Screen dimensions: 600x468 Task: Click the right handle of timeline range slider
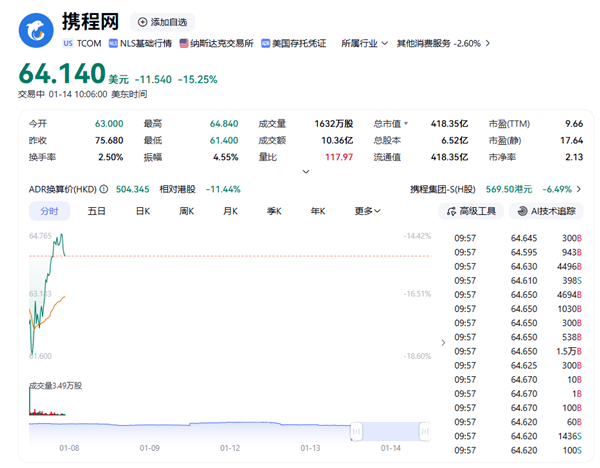point(425,432)
